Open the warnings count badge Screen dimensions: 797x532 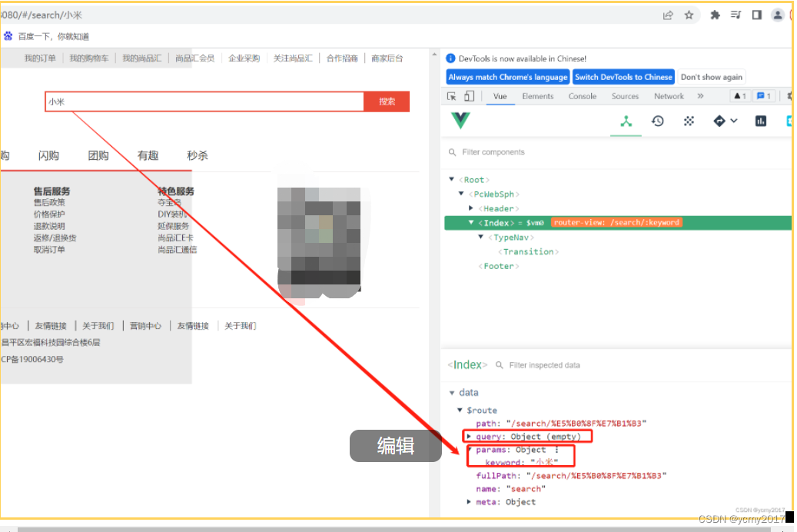tap(740, 96)
